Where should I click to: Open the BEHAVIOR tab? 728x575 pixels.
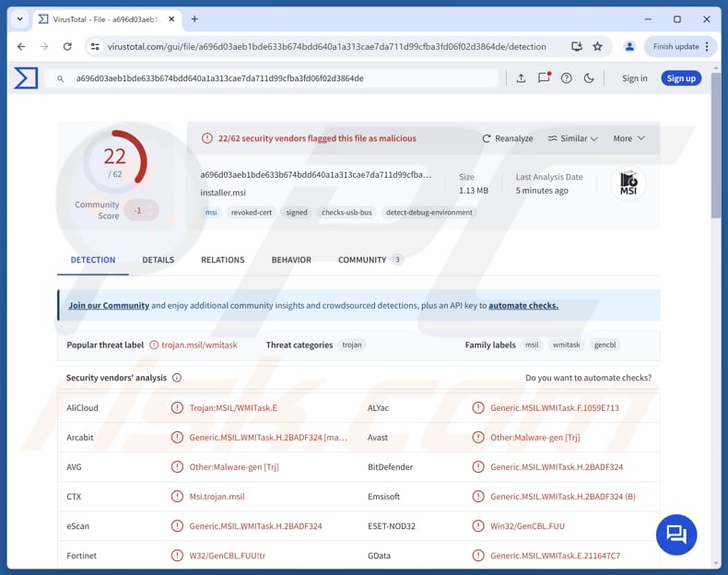tap(291, 260)
